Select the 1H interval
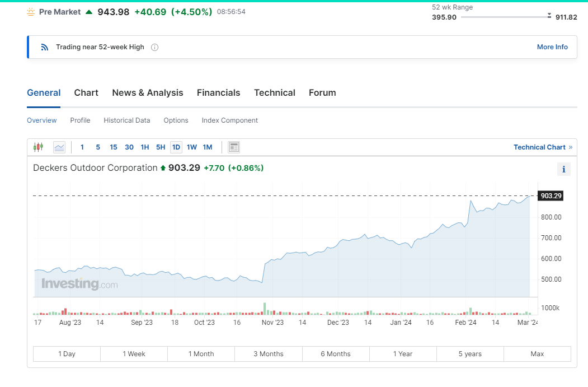The height and width of the screenshot is (387, 588). pyautogui.click(x=145, y=147)
